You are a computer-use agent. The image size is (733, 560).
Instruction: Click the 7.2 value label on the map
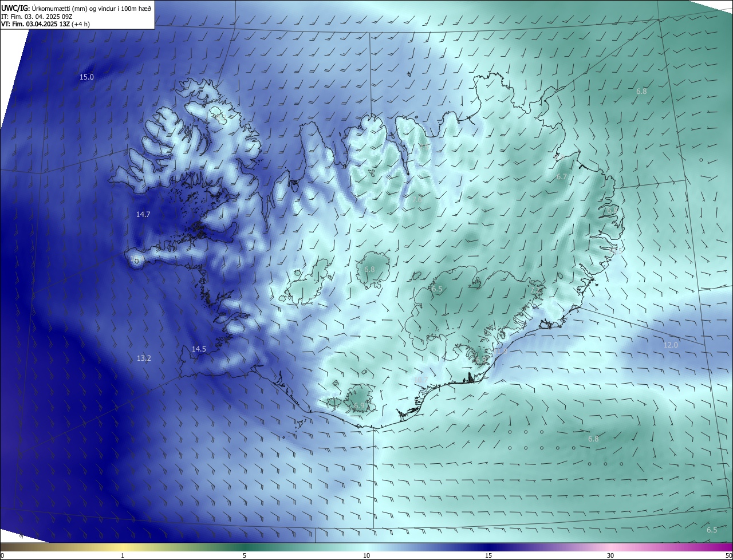pyautogui.click(x=535, y=291)
